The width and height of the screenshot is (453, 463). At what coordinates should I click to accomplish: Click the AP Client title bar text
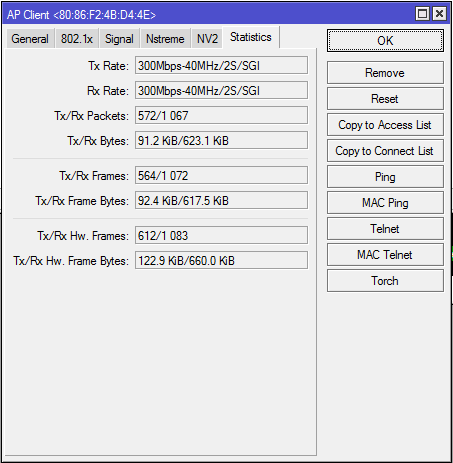pyautogui.click(x=81, y=15)
